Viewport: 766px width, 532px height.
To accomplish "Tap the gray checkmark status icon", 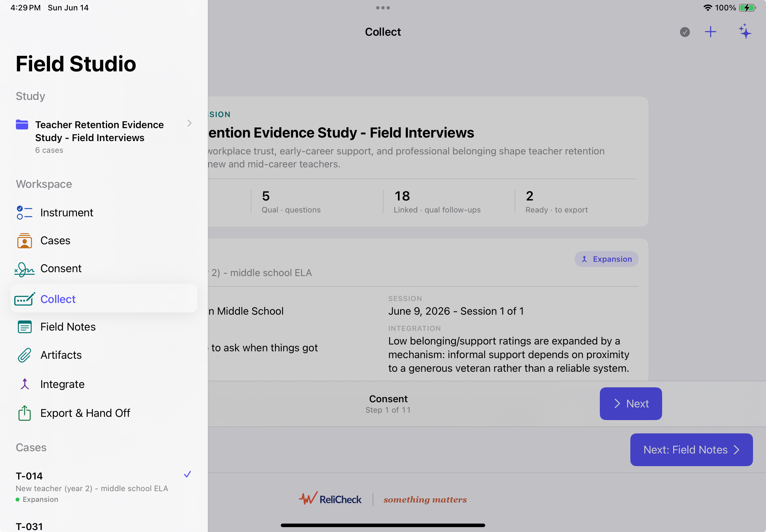I will click(x=685, y=32).
